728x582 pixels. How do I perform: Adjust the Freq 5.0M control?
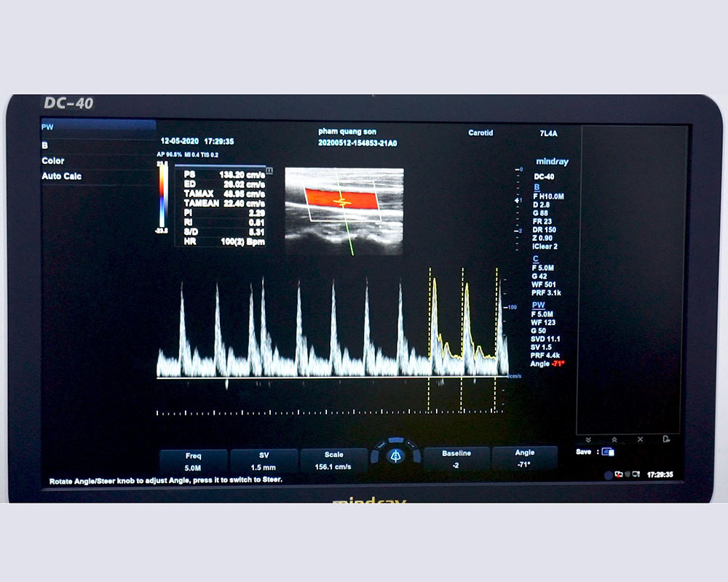tap(193, 461)
